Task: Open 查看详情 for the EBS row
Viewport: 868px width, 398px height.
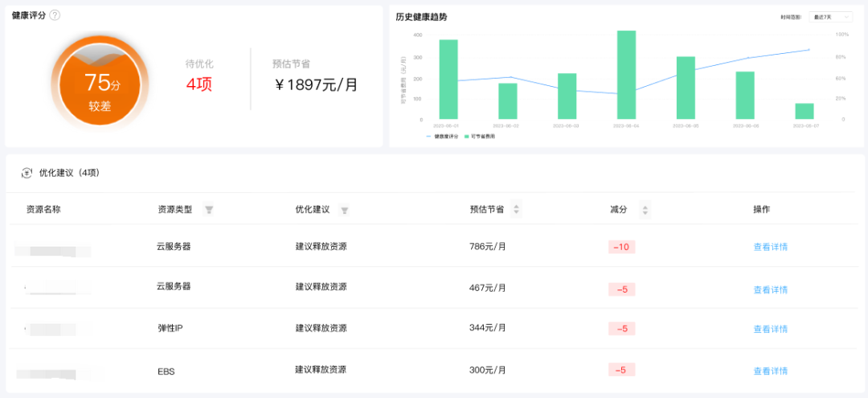Action: pos(770,371)
